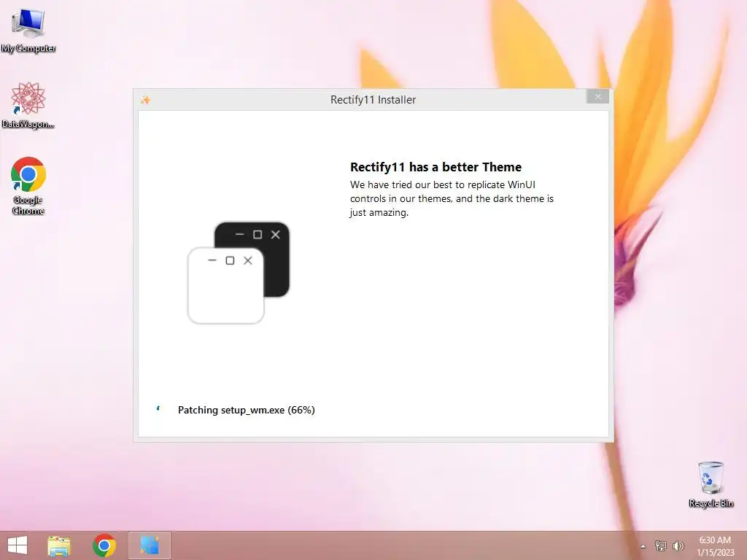
Task: Open the My Computer desktop icon
Action: 28,31
